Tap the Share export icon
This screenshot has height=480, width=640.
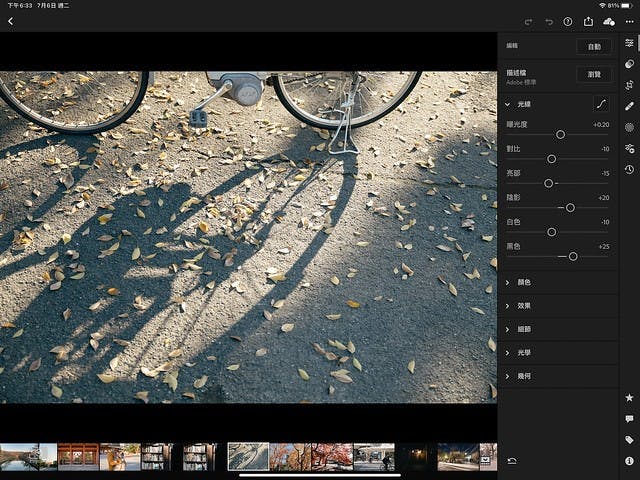(x=588, y=21)
